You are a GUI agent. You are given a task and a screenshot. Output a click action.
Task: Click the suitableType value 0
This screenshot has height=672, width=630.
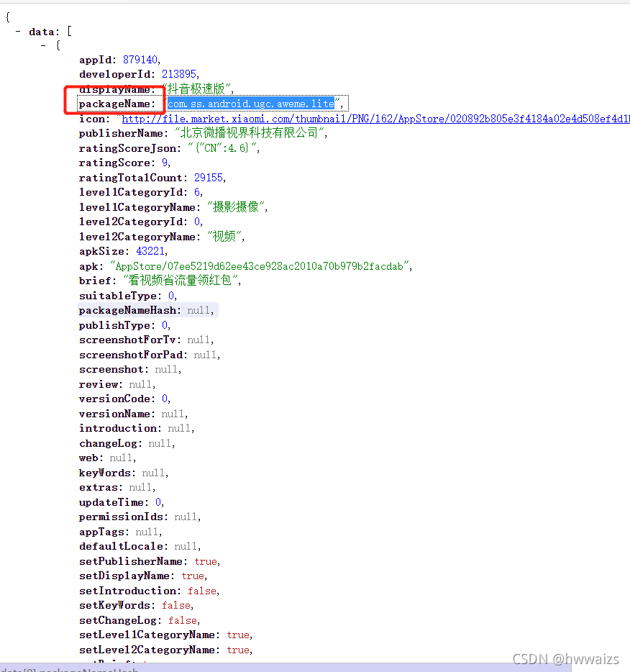click(x=171, y=296)
